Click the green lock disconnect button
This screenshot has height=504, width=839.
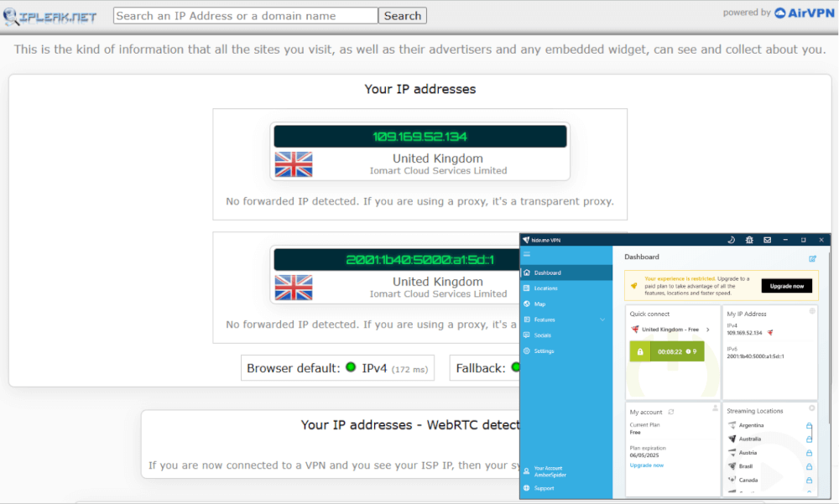(640, 351)
